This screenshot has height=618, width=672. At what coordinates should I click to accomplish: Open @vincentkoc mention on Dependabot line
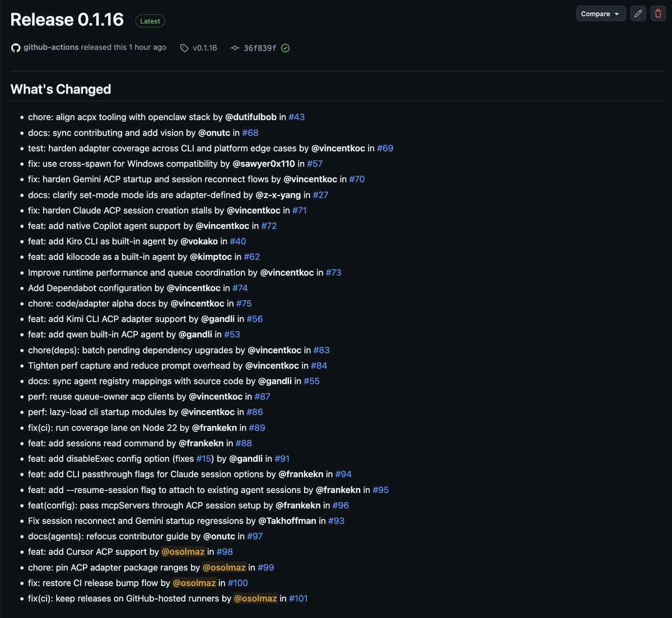pyautogui.click(x=194, y=288)
